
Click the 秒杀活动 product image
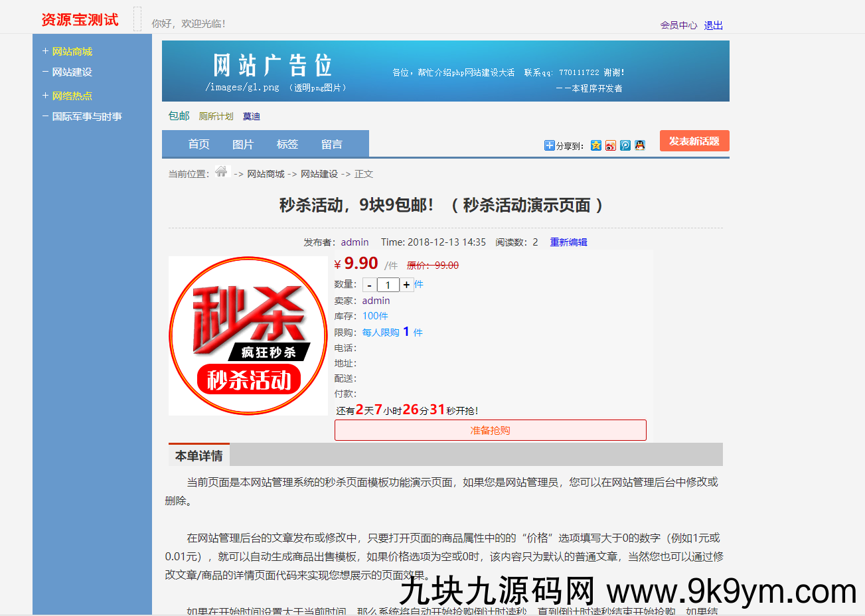pyautogui.click(x=248, y=335)
